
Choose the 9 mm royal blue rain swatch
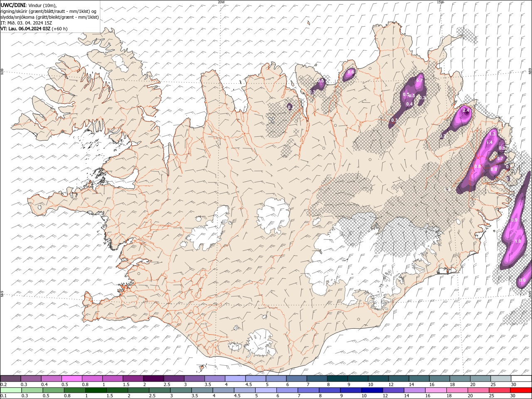coord(350,390)
